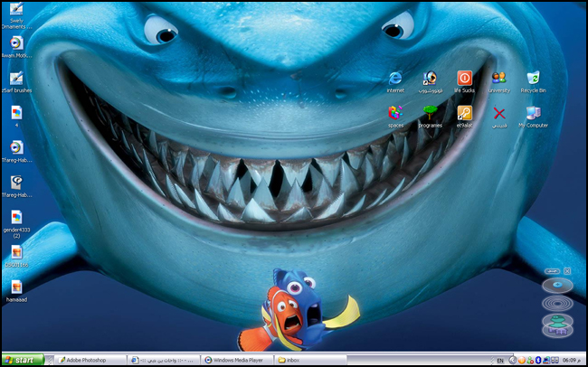
Task: Switch to Windows Media Player taskbar window
Action: click(237, 361)
